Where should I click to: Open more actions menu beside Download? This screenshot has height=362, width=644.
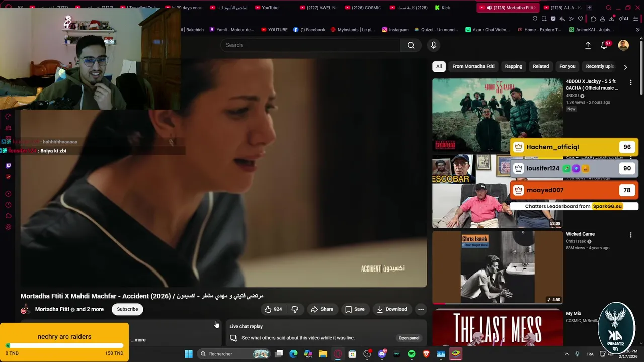coord(421,309)
